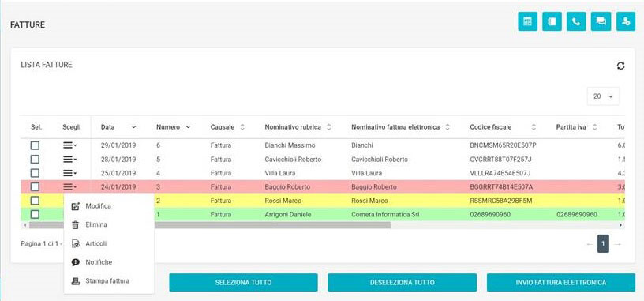Select checkbox for Cavicchioli Roberto invoice
The width and height of the screenshot is (644, 301).
tap(36, 159)
